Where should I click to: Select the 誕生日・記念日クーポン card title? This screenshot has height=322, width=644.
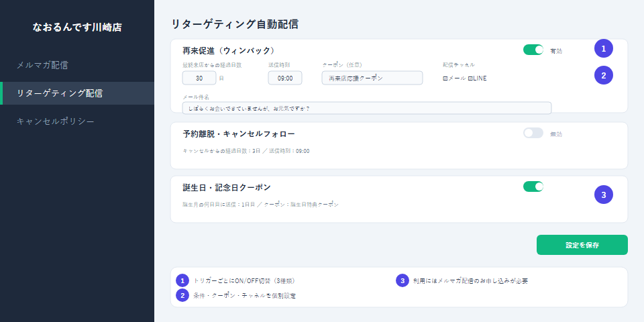227,187
